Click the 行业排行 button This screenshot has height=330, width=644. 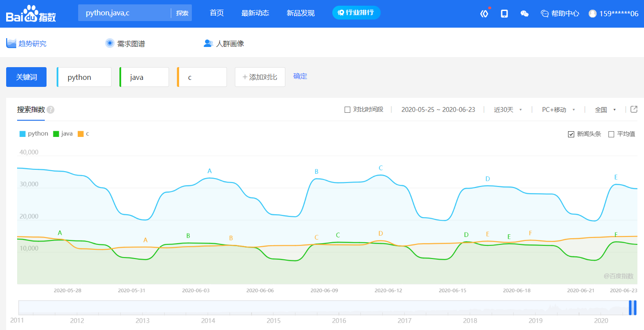point(356,12)
